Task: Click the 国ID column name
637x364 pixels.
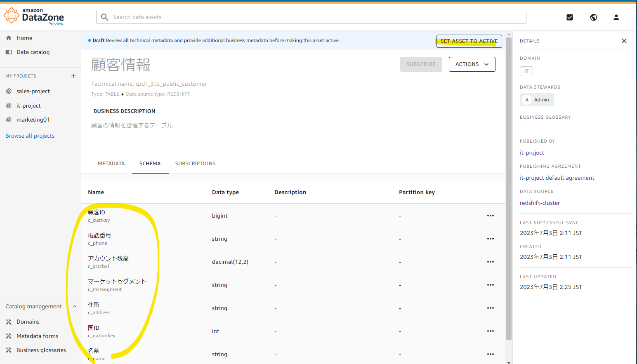Action: click(x=94, y=328)
